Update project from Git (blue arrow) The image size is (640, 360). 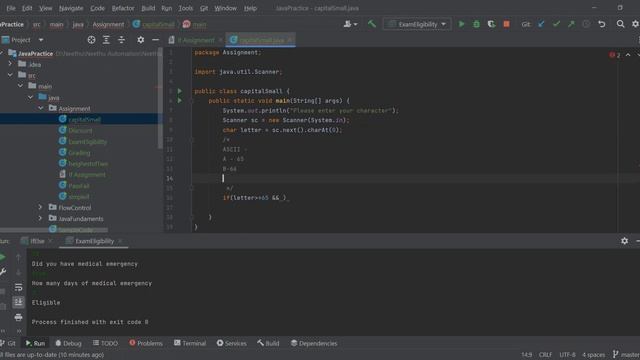coord(541,24)
